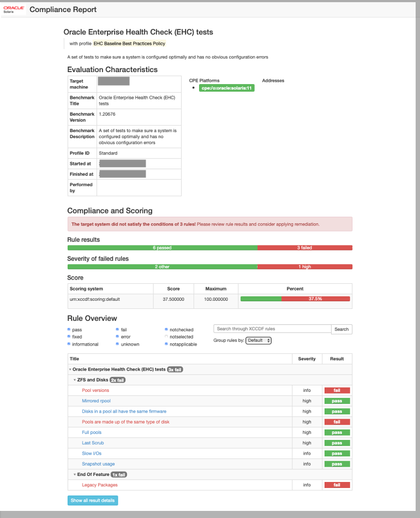Click the cpe:/o:oracle:solaris:11 platform badge
Screen dimensions: 420x518
227,88
